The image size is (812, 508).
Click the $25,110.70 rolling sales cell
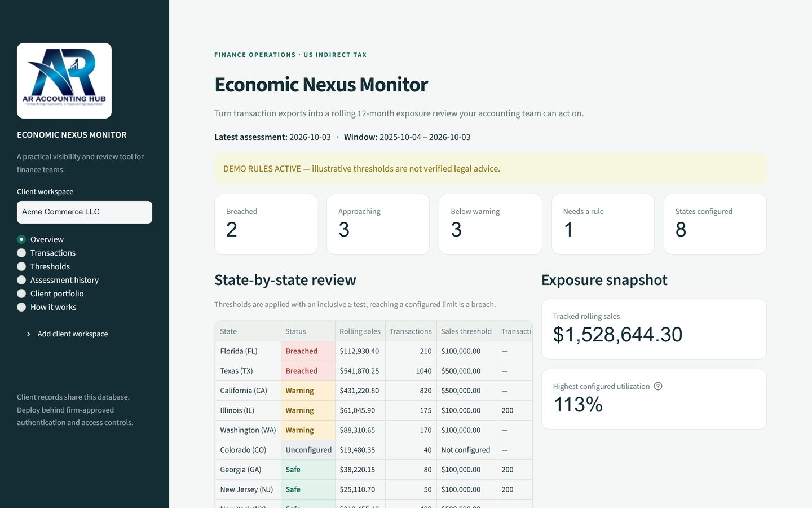[360, 489]
